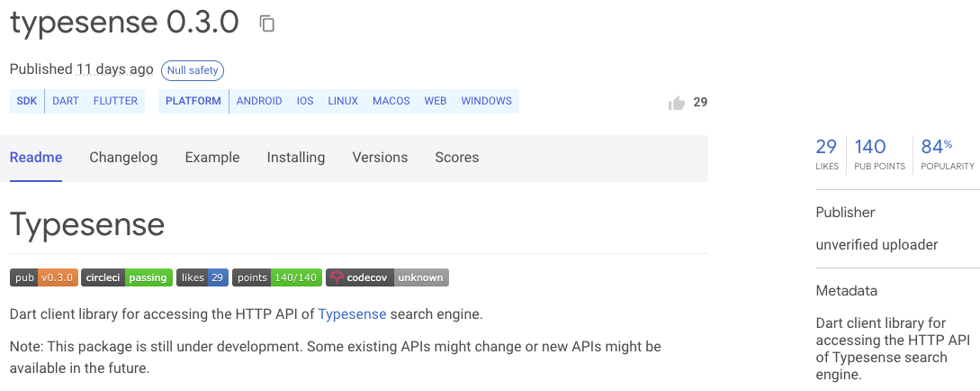This screenshot has width=980, height=391.
Task: Click the MACOS platform tag
Action: pyautogui.click(x=391, y=101)
